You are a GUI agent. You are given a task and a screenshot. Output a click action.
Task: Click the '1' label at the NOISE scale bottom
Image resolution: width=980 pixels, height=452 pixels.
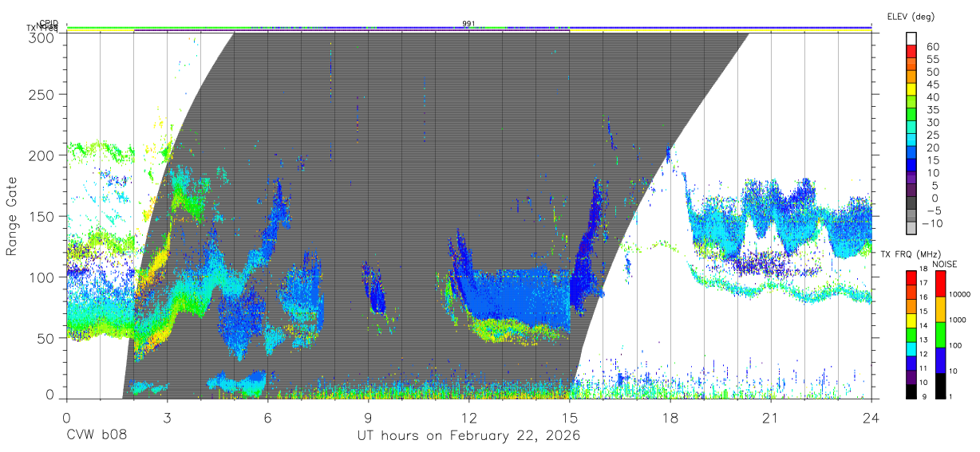[x=950, y=396]
